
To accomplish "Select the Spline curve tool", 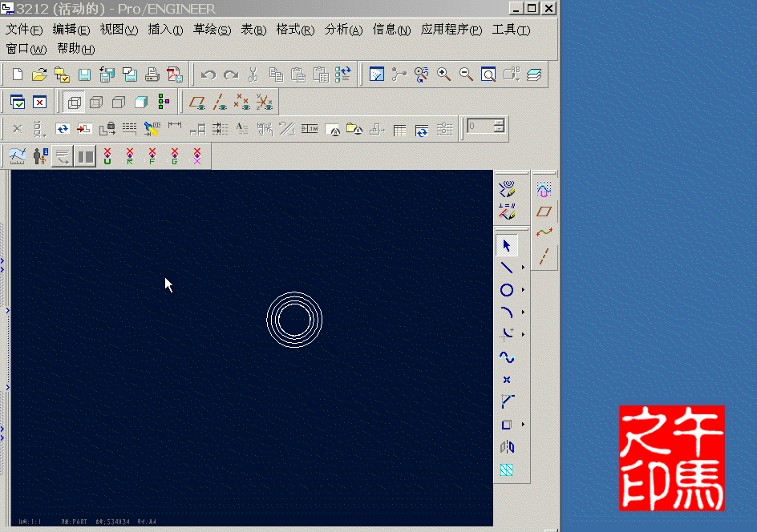I will [x=507, y=357].
